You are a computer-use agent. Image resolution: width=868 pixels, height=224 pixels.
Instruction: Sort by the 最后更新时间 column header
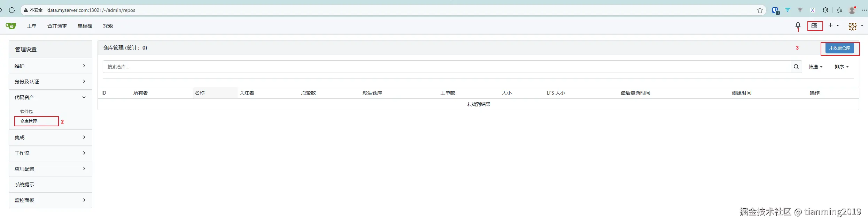(635, 93)
